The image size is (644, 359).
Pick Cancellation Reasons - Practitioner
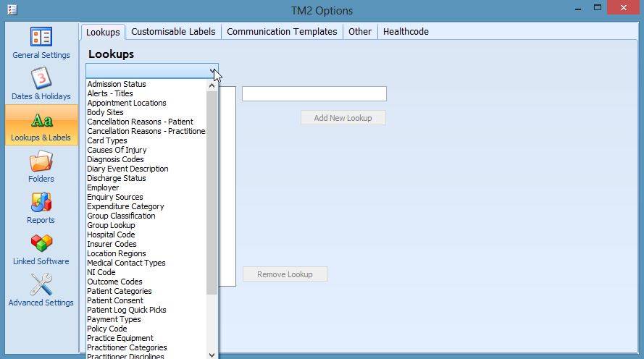(x=146, y=131)
